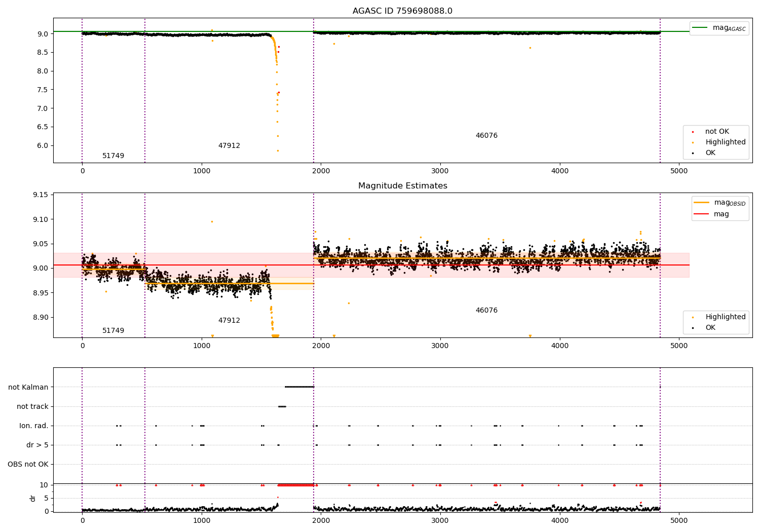
Task: Click the Highlighted legend entry in middle plot
Action: 718,317
